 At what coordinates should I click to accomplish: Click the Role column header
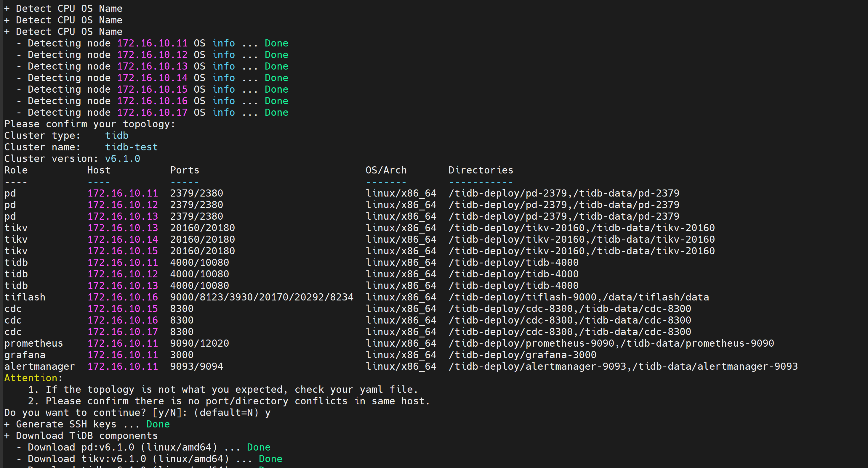(16, 170)
